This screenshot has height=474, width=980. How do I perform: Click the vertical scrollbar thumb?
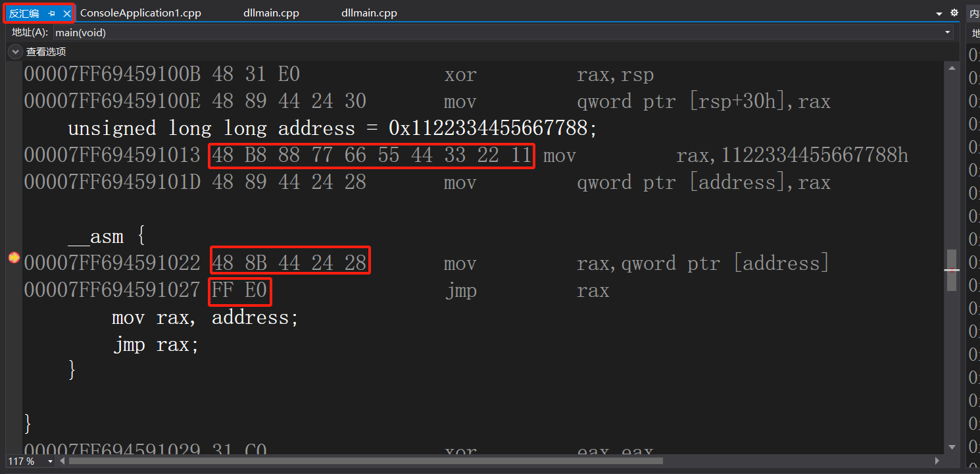point(952,270)
